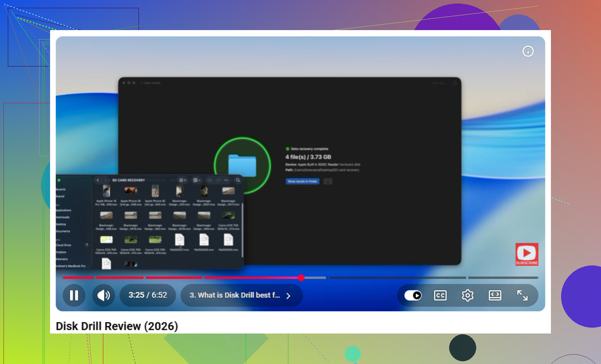Viewport: 601px width, 364px height.
Task: Click the Finder back arrow
Action: pos(98,180)
